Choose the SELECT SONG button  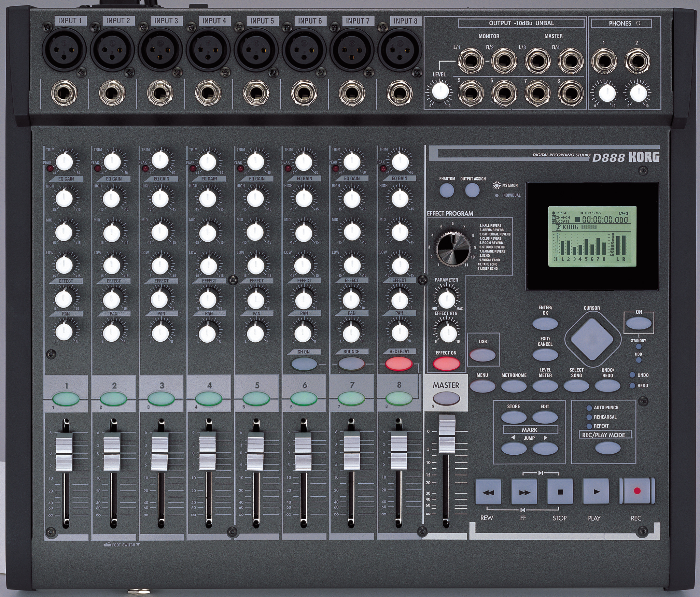(576, 386)
